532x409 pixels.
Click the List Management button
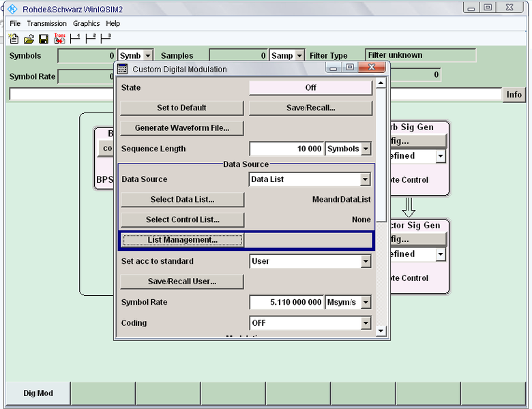tap(182, 240)
